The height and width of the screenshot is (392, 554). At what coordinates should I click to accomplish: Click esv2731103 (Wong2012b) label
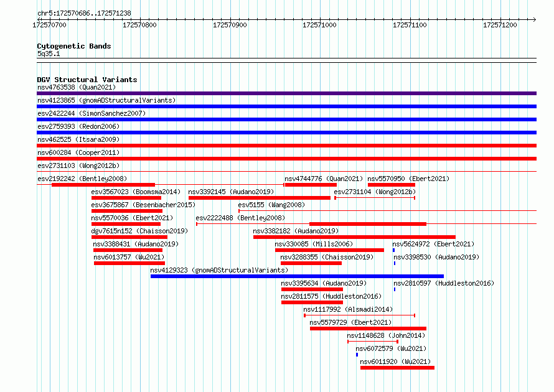(x=78, y=166)
